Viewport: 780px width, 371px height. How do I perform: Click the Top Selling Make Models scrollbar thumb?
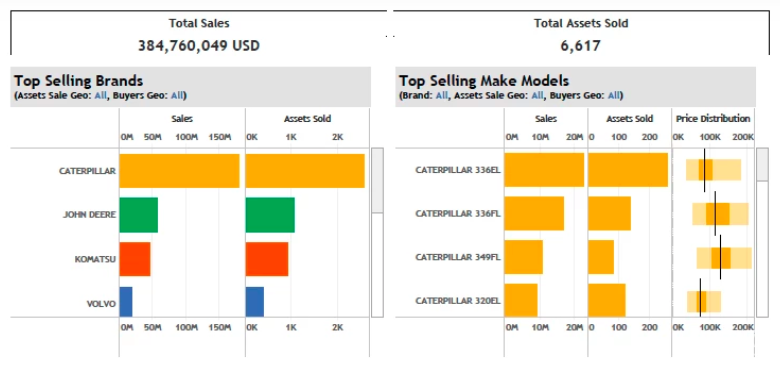click(x=762, y=164)
